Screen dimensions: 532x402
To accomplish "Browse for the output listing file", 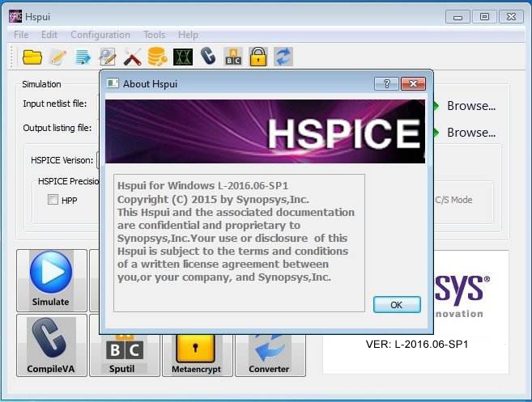I will [x=471, y=132].
